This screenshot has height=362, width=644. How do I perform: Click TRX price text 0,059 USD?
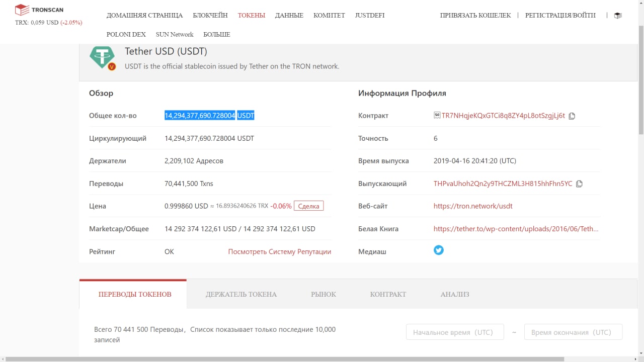(44, 23)
